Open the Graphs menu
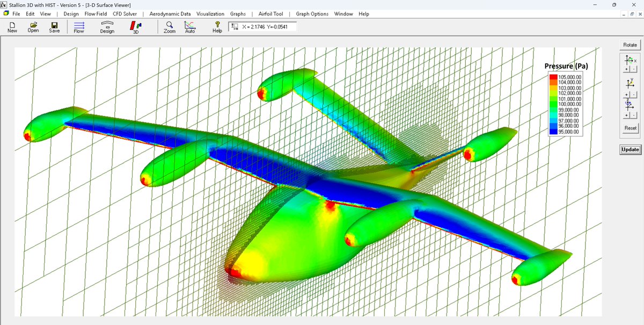Viewport: 644px width, 325px height. [238, 13]
